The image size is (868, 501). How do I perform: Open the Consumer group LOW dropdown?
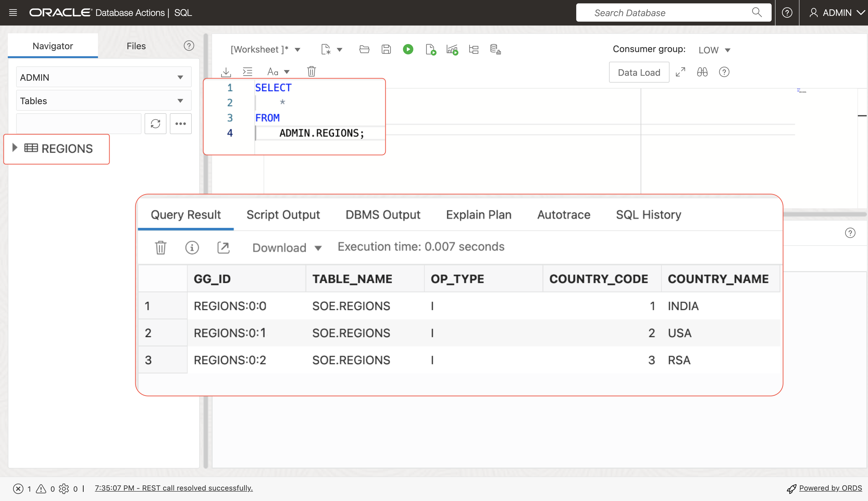[x=714, y=50]
